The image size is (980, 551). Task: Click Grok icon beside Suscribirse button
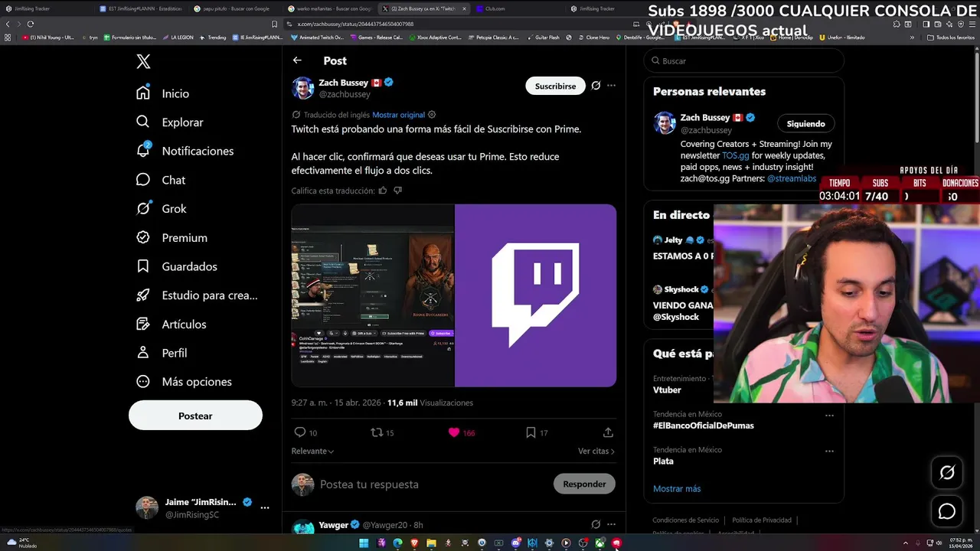(x=596, y=86)
